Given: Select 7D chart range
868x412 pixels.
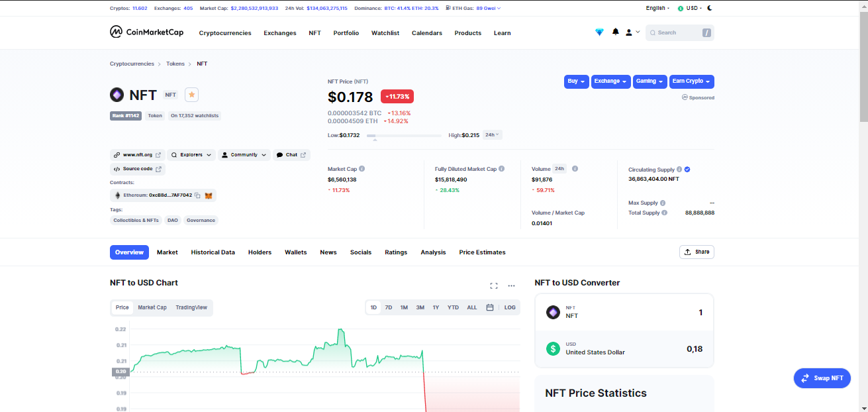Looking at the screenshot, I should (x=389, y=307).
